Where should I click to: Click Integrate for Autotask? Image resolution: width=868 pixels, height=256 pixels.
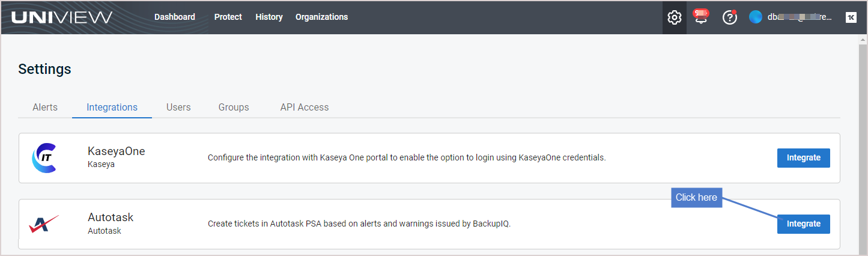[x=804, y=224]
